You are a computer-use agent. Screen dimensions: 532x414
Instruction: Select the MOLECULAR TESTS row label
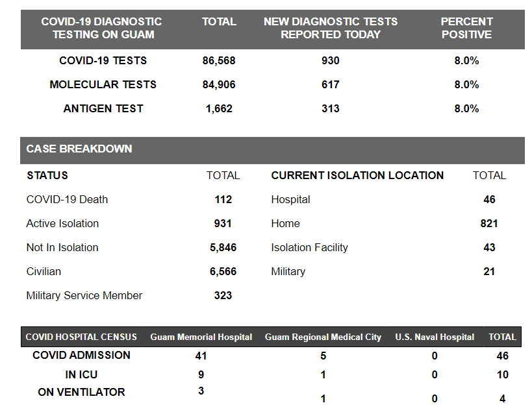click(103, 84)
